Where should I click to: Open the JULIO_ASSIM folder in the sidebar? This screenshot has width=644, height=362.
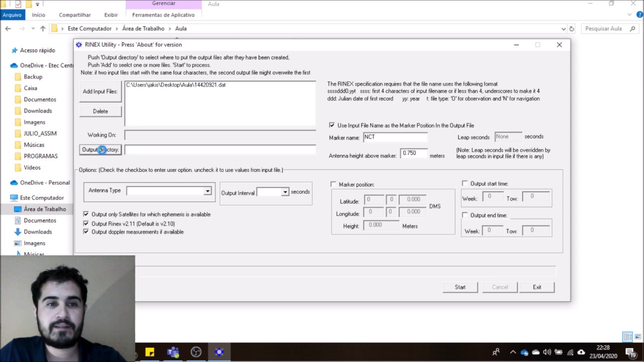click(40, 133)
